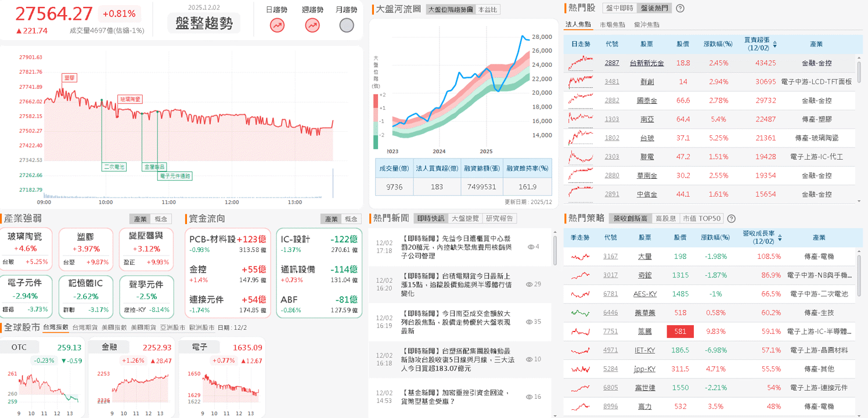The height and width of the screenshot is (418, 868).
Task: Show 歐洲股市 in 全球股市
Action: pos(201,327)
